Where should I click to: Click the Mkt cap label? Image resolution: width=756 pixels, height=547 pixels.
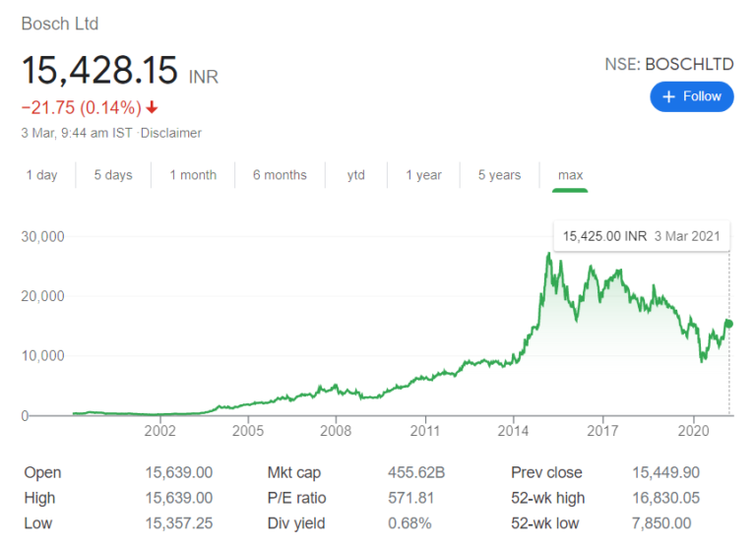(294, 473)
